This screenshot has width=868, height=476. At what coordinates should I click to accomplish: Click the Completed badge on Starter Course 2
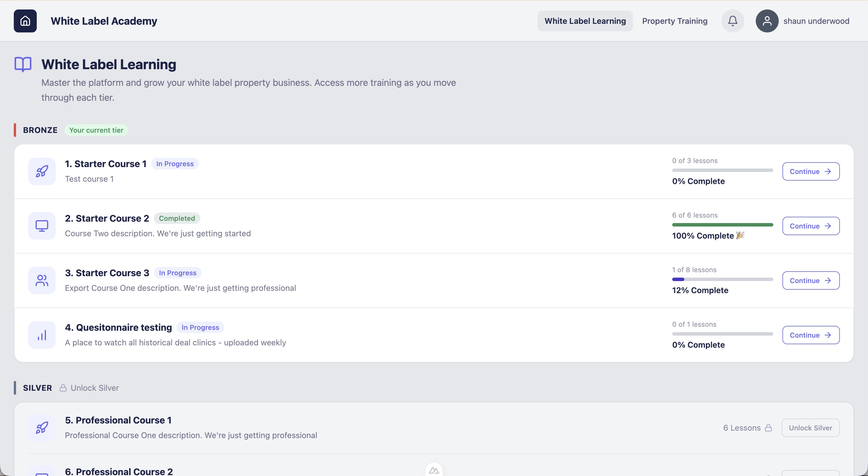pyautogui.click(x=177, y=218)
